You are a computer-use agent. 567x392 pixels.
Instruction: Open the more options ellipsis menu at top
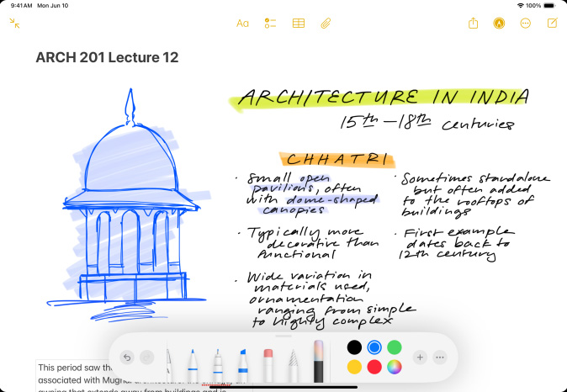click(x=526, y=24)
